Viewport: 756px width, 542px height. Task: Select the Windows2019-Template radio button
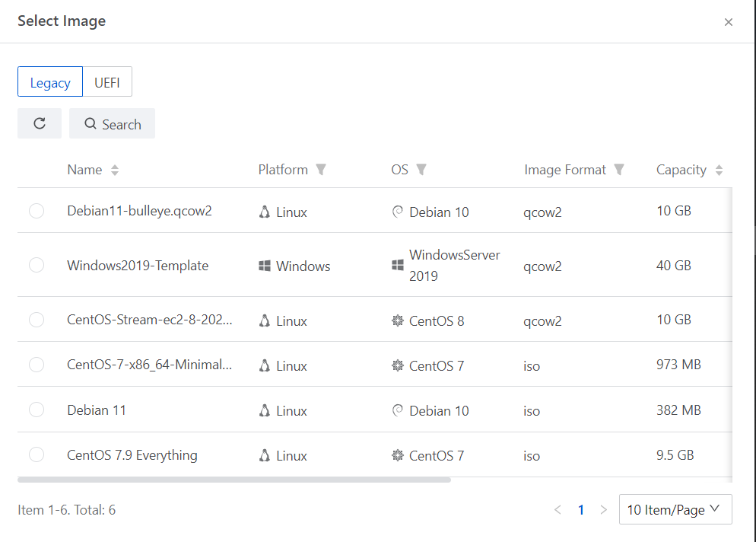pyautogui.click(x=37, y=266)
